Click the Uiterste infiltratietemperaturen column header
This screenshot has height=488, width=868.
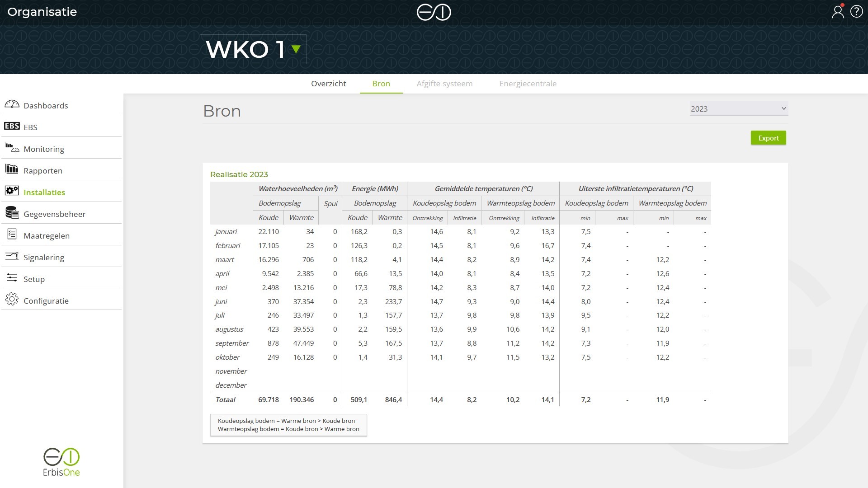(x=636, y=189)
